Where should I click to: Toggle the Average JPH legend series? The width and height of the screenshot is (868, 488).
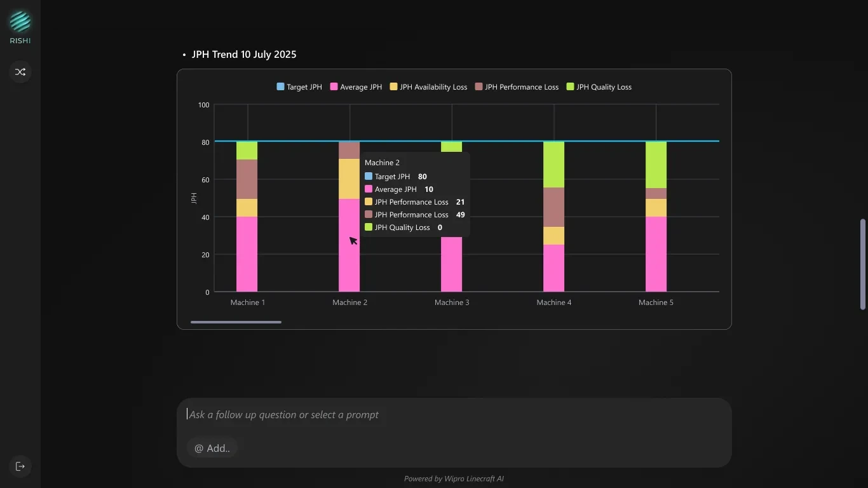[x=356, y=87]
